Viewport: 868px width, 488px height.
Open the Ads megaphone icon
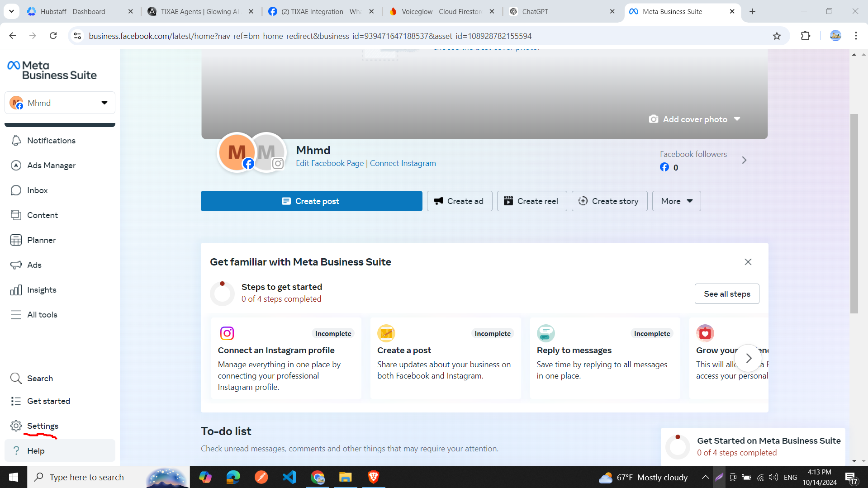(x=16, y=265)
